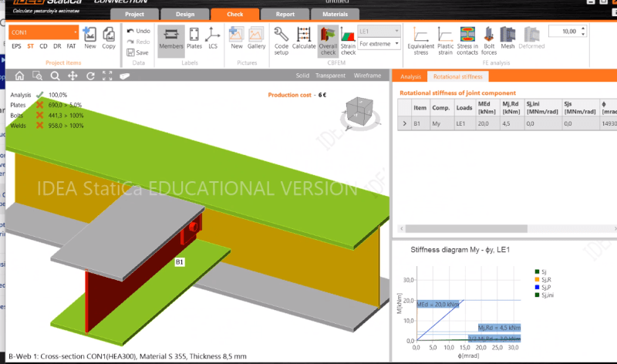The height and width of the screenshot is (364, 617).
Task: Click the Sj,ini column header
Action: click(542, 107)
